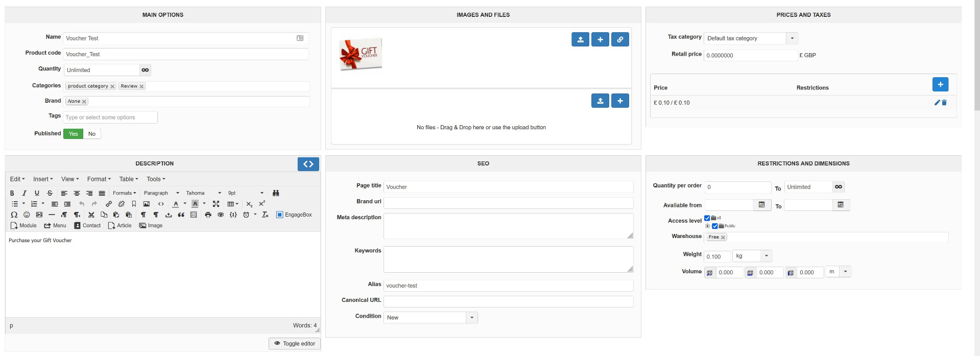The image size is (980, 356).
Task: Open find and replace binoculars tool
Action: click(x=276, y=193)
